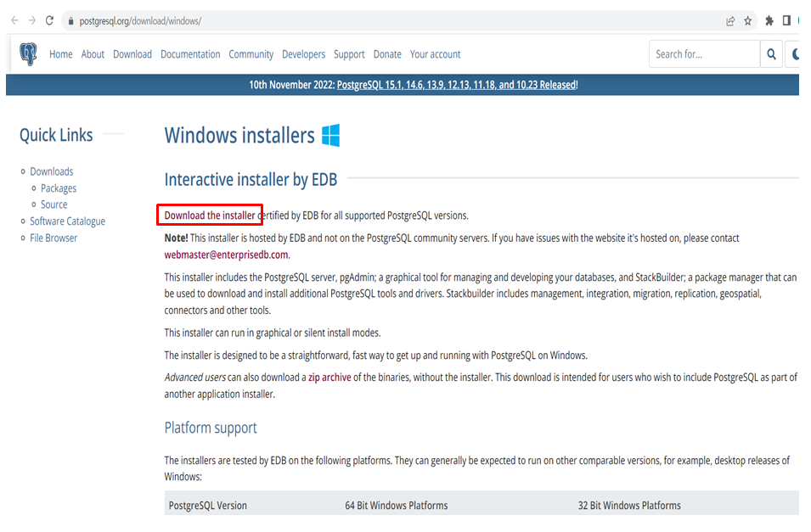Click the Windows installers heading
The width and height of the screenshot is (811, 532).
[239, 136]
